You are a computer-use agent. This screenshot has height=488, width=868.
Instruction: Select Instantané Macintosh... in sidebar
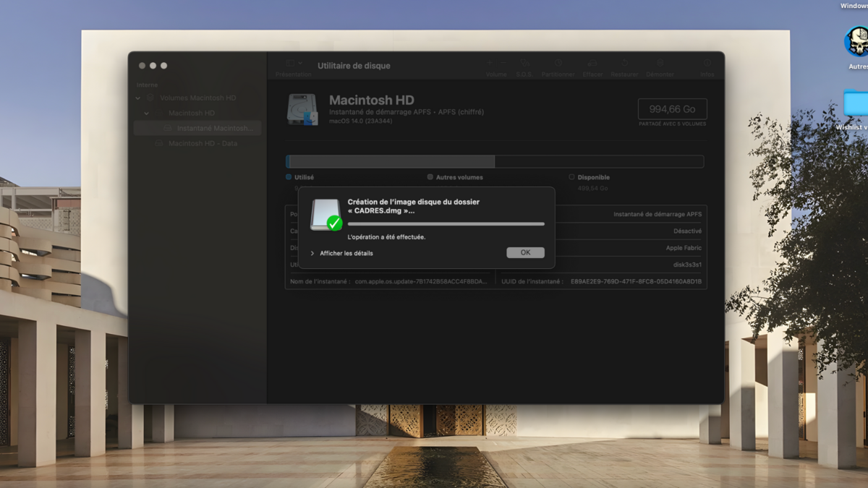coord(197,128)
